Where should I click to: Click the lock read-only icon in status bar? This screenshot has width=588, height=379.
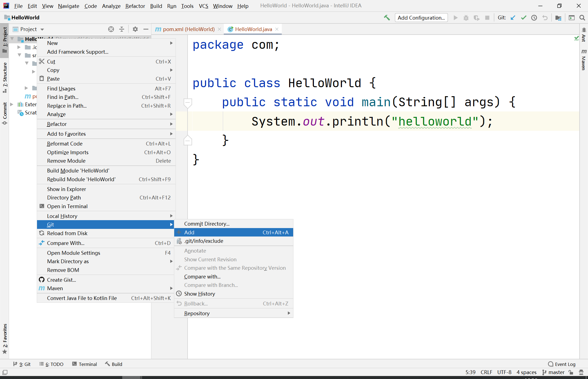571,372
